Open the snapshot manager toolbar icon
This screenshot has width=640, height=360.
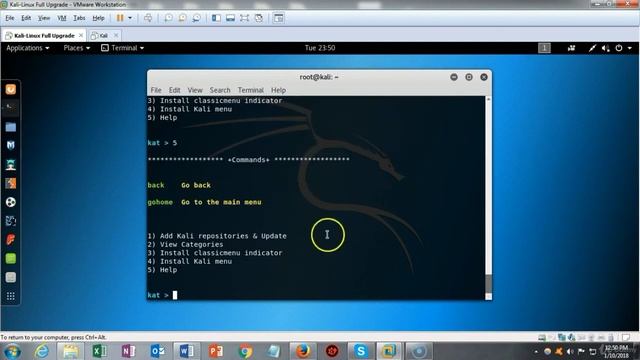click(196, 18)
